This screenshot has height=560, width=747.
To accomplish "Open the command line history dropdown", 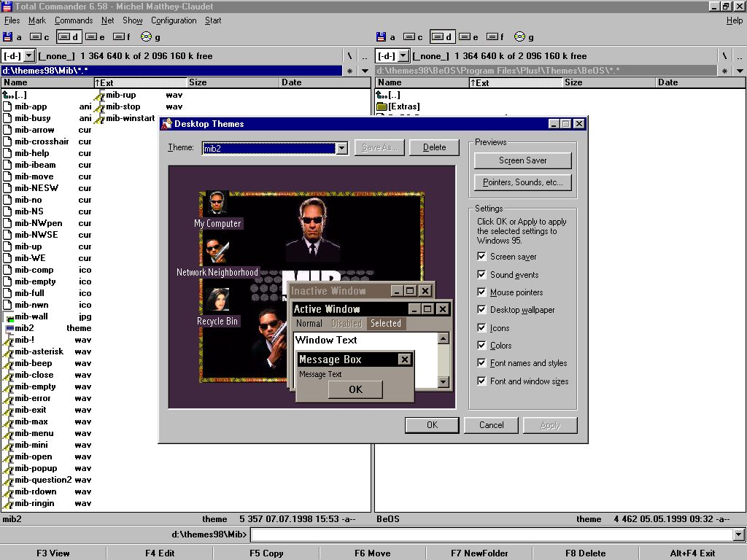I will 738,535.
